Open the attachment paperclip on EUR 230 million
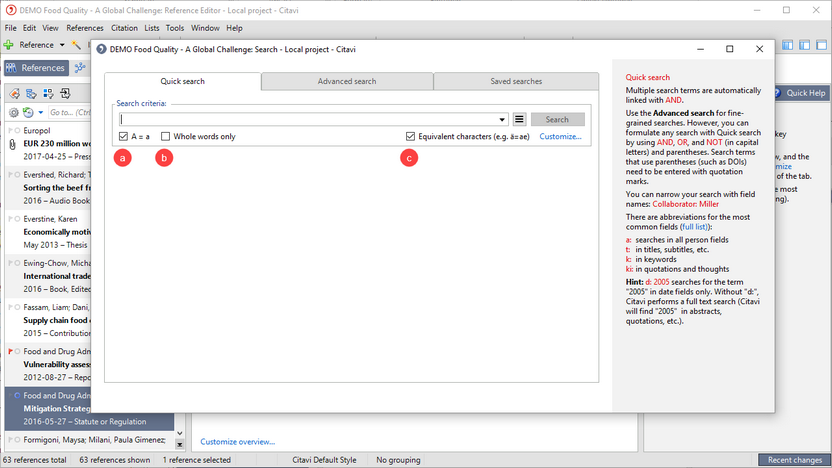 click(13, 144)
